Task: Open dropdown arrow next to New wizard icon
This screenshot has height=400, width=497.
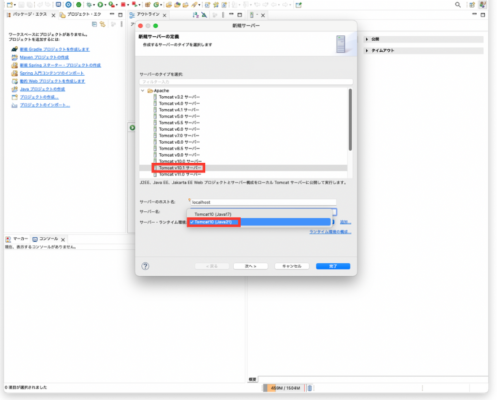Action: (15, 5)
